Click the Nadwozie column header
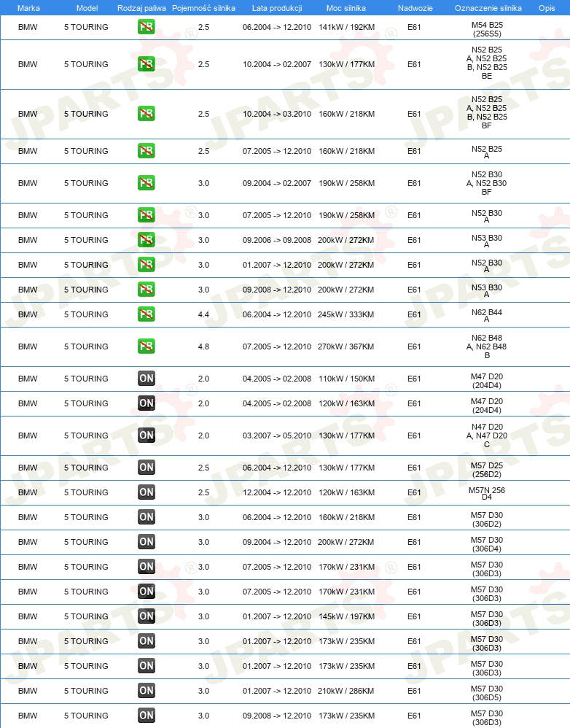The height and width of the screenshot is (728, 570). [x=415, y=8]
